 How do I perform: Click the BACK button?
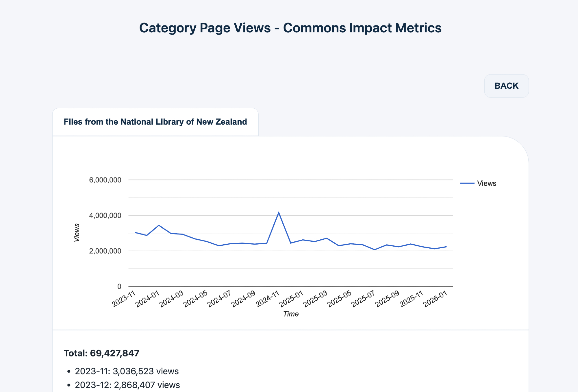tap(506, 86)
